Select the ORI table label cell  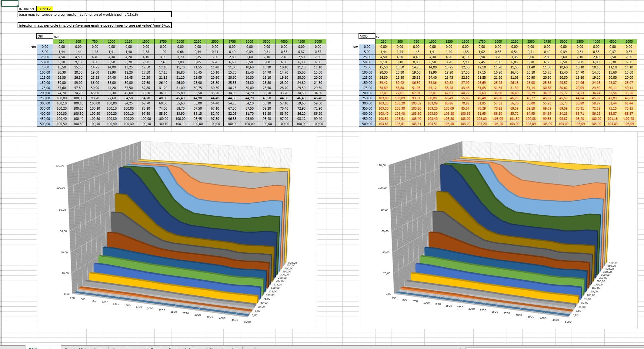pos(45,36)
